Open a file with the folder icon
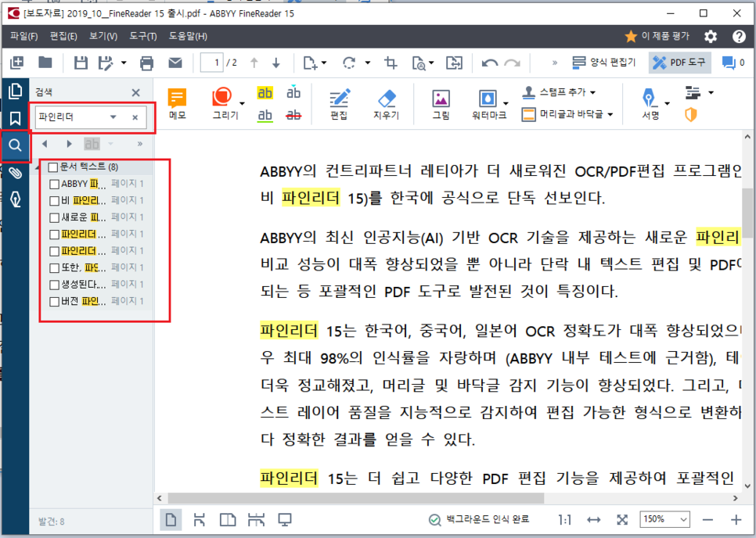The width and height of the screenshot is (756, 538). tap(45, 62)
